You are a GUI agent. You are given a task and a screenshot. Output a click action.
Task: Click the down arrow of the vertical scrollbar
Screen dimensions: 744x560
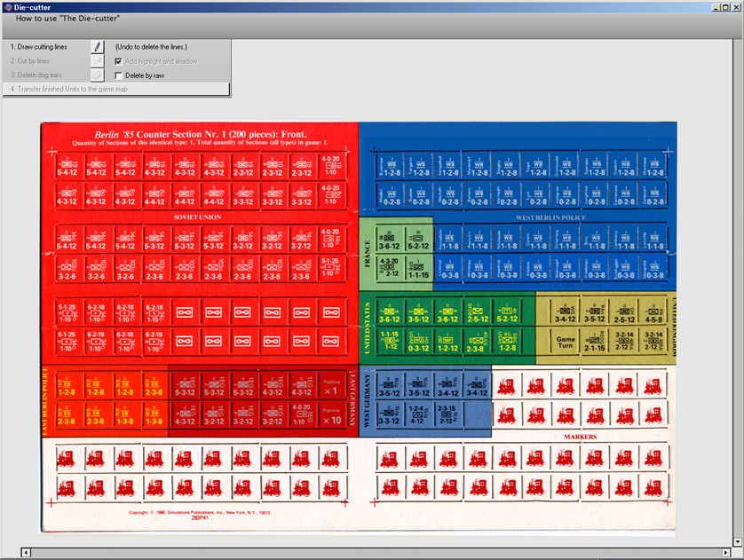tap(738, 541)
